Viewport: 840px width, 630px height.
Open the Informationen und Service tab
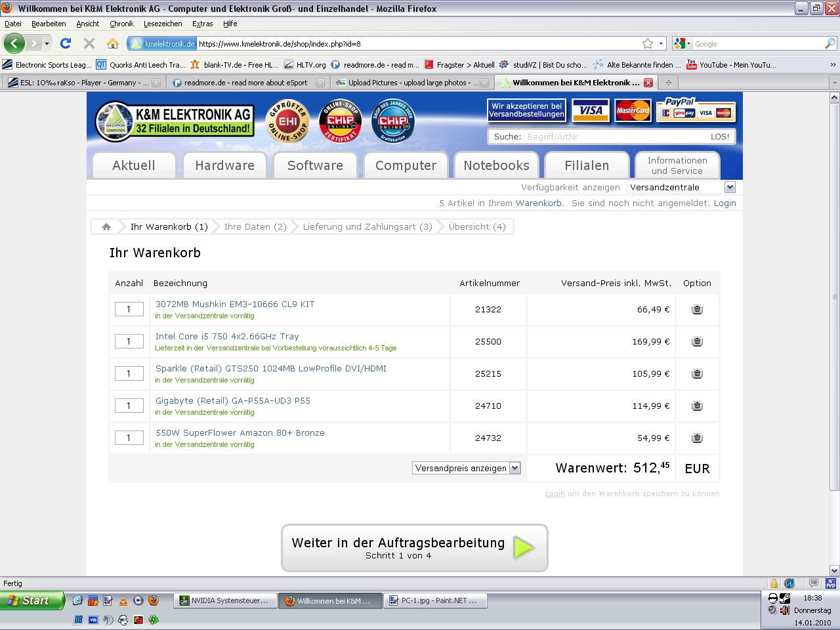(677, 165)
